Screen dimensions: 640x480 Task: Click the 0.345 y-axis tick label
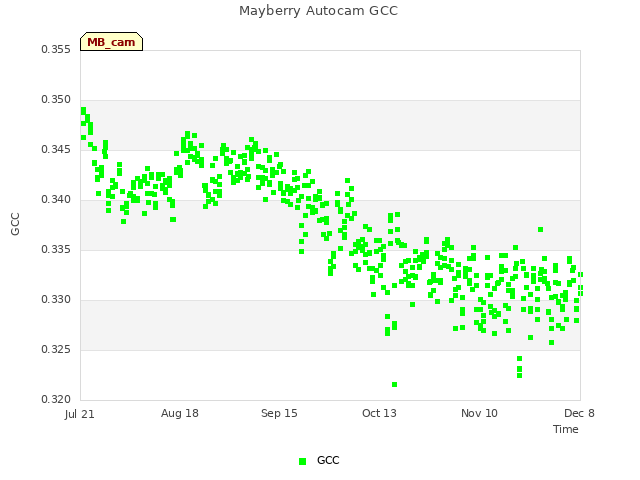[56, 149]
